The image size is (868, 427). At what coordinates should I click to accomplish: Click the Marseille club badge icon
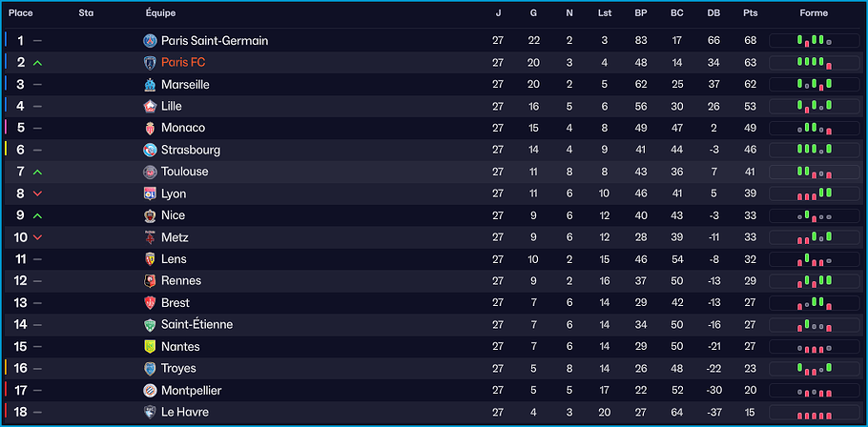pos(150,85)
